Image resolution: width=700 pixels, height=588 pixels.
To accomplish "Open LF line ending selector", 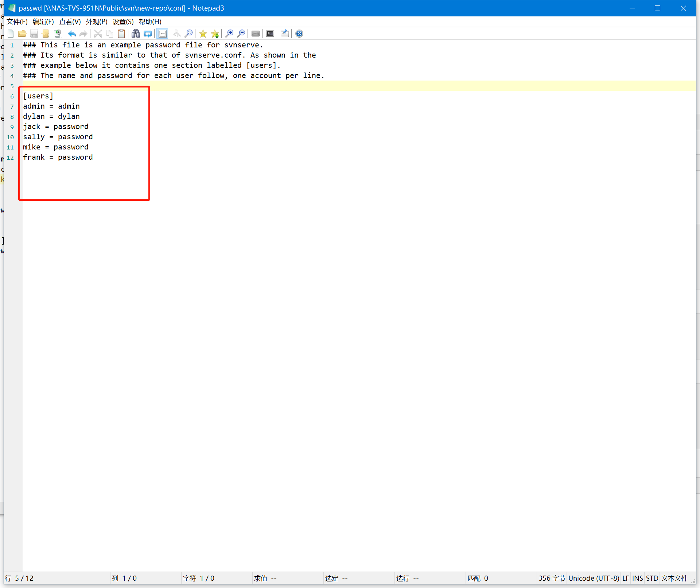I will [626, 579].
